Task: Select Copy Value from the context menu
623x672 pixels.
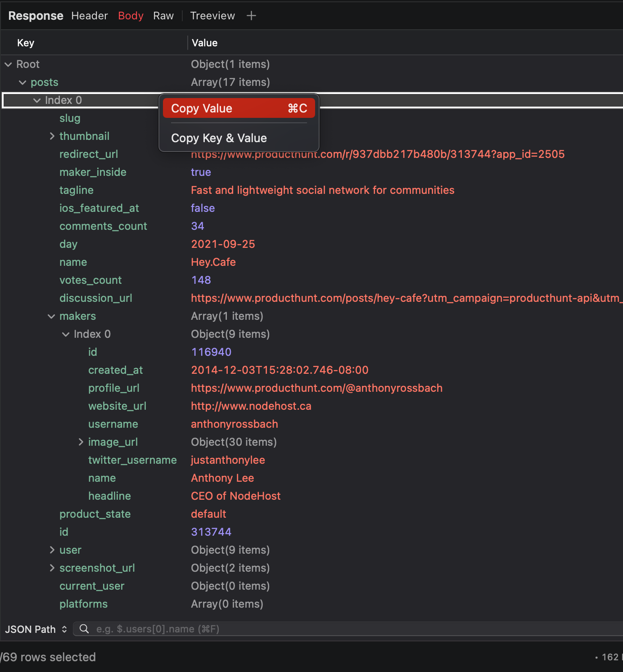Action: (239, 108)
